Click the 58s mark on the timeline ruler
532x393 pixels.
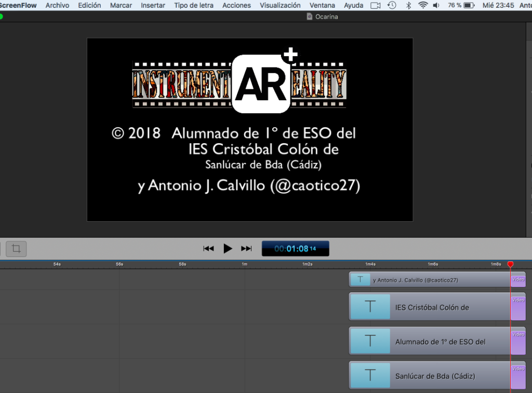tap(182, 264)
